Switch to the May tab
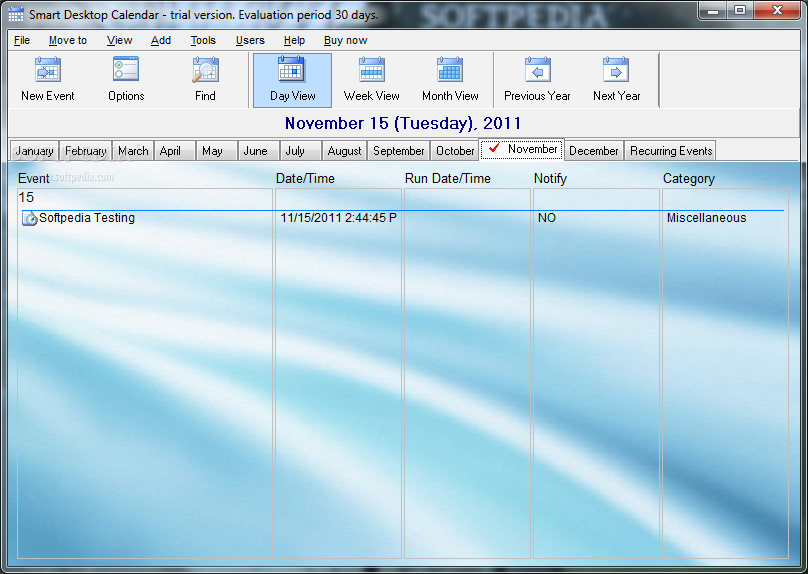Screen dimensions: 808x574 [216, 151]
